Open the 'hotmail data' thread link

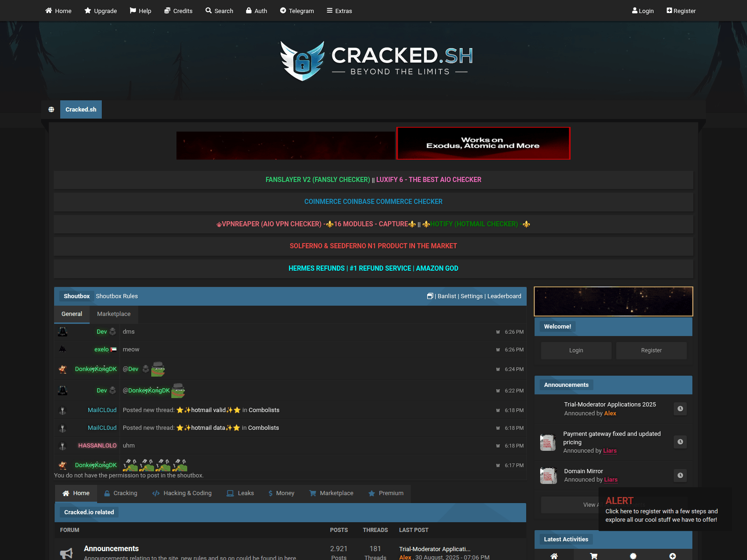coord(208,428)
